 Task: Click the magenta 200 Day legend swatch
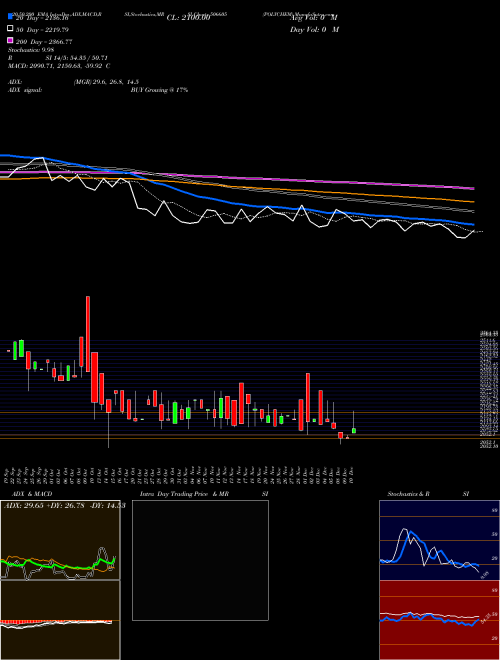(10, 40)
